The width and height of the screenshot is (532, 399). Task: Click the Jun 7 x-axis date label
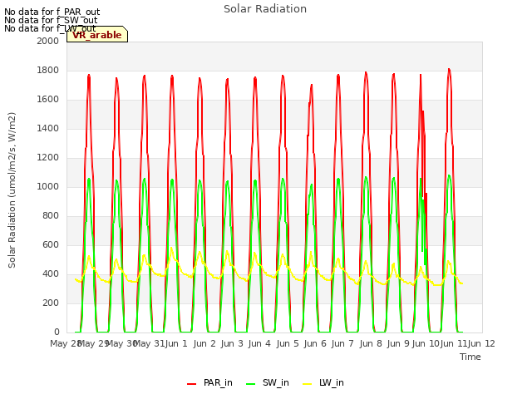(x=342, y=343)
